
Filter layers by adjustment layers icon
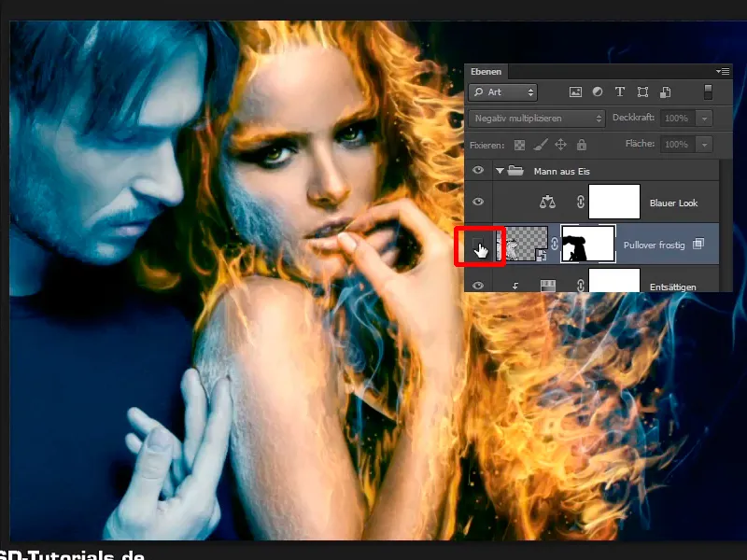click(598, 91)
